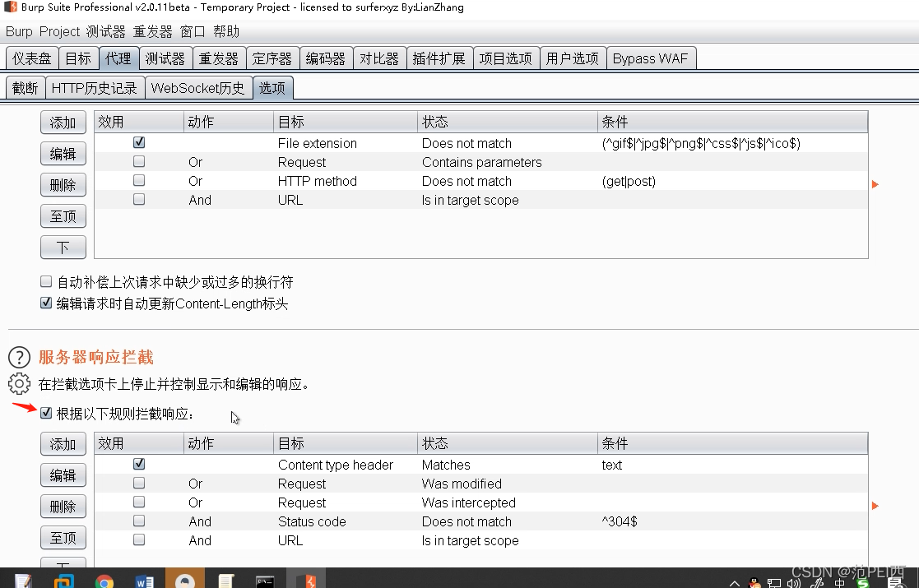Enable the Was modified rule checkbox
The image size is (919, 588).
[x=139, y=483]
